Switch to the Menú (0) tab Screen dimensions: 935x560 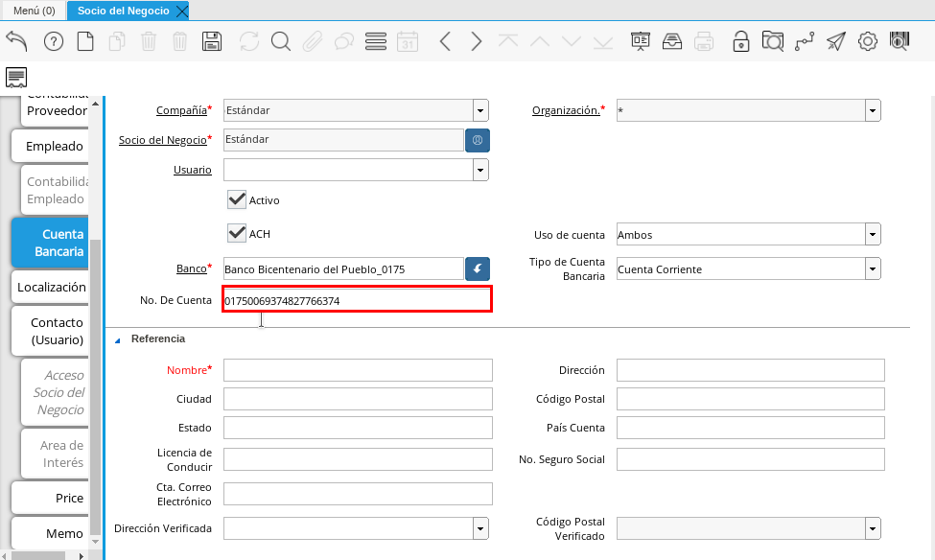pyautogui.click(x=34, y=11)
